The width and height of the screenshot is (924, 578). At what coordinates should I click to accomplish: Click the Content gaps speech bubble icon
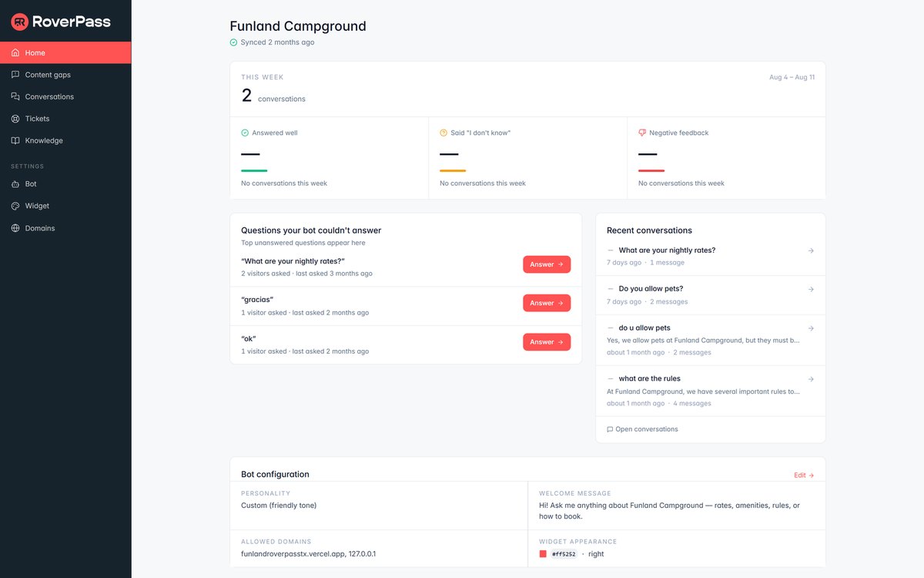coord(15,75)
